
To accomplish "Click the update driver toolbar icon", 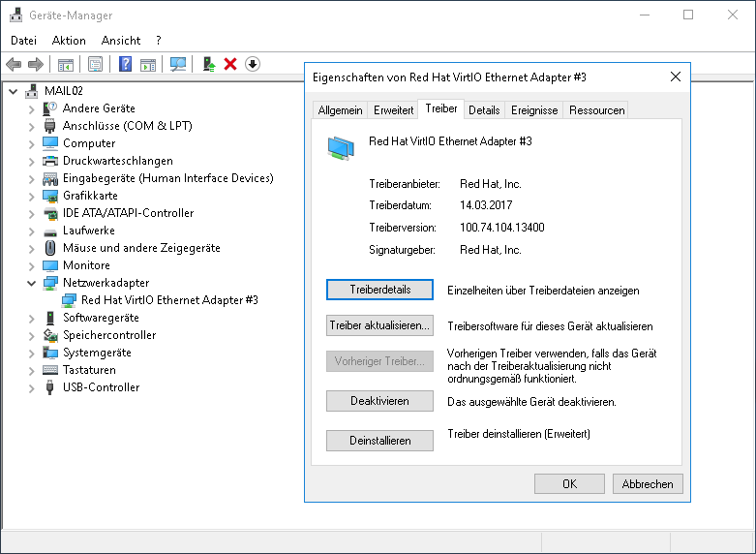I will coord(208,65).
